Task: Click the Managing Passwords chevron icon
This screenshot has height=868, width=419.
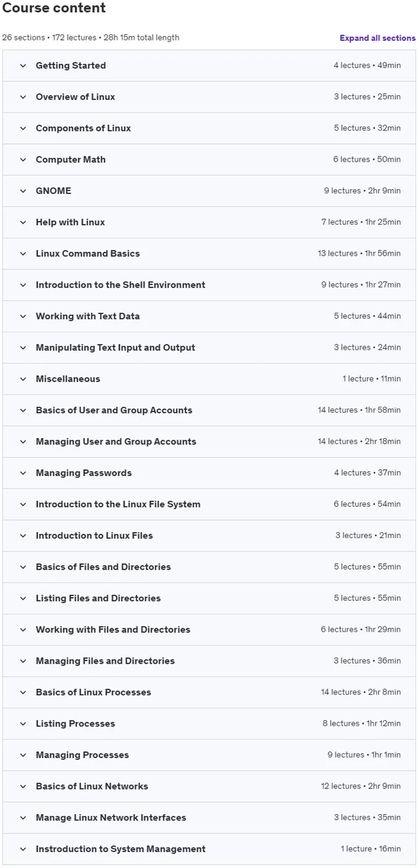Action: 23,474
